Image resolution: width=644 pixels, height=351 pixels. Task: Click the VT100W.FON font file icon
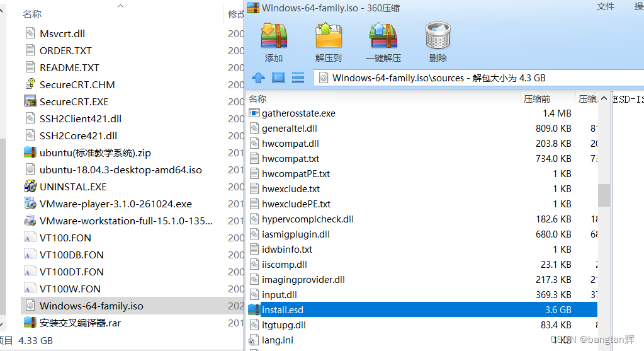(30, 289)
